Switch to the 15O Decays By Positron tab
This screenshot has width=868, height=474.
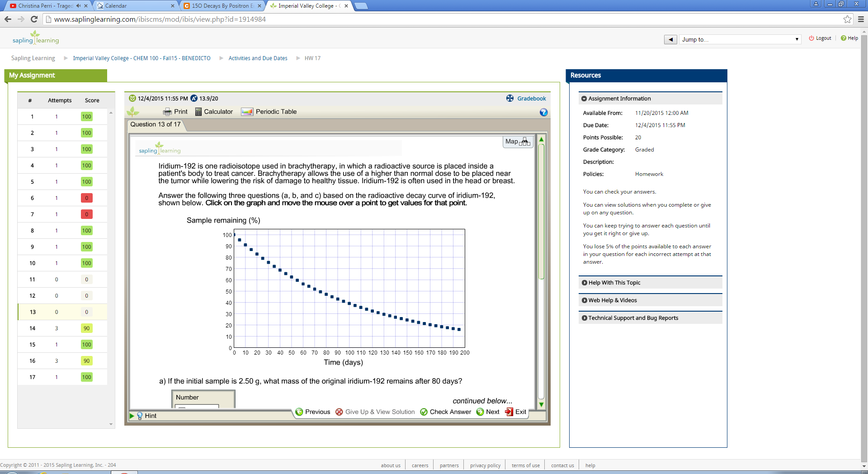(222, 6)
